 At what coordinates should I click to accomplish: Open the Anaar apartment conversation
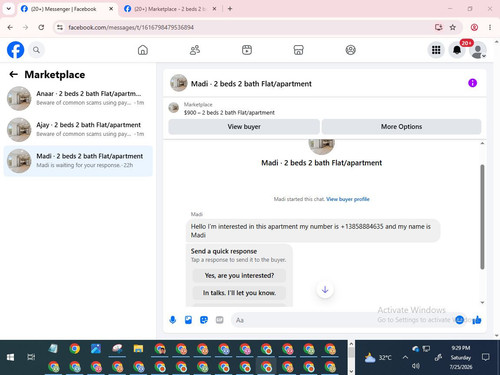coord(78,98)
